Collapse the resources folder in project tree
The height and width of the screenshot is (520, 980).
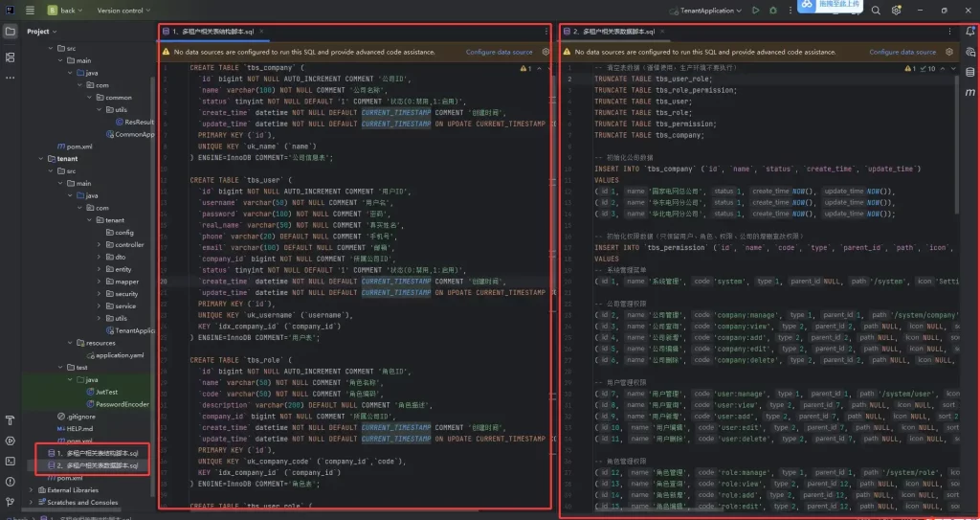73,343
